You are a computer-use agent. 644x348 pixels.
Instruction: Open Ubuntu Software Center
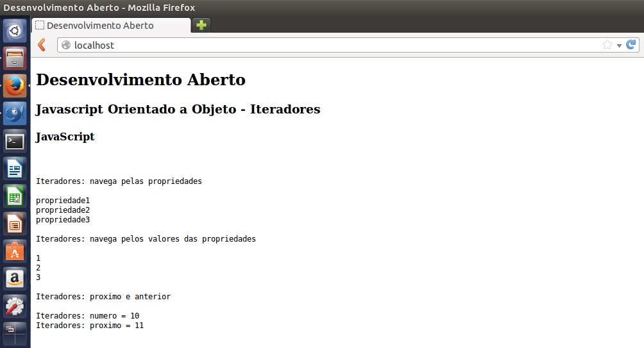15,251
